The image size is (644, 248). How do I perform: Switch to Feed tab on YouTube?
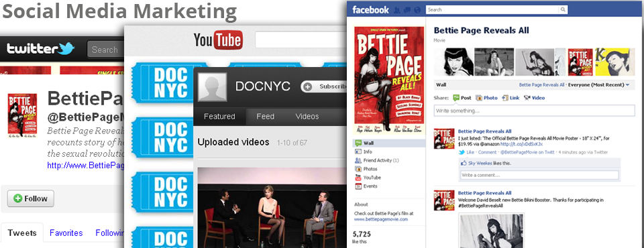click(266, 117)
